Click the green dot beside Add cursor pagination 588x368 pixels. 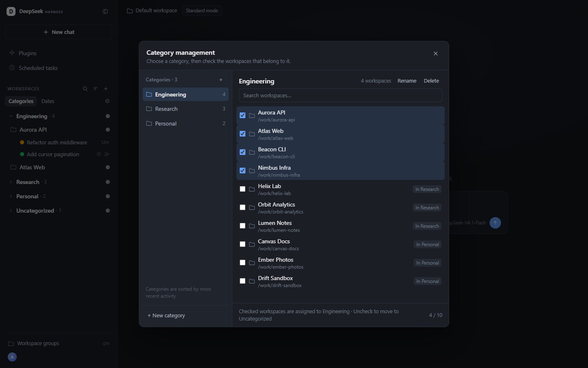22,154
